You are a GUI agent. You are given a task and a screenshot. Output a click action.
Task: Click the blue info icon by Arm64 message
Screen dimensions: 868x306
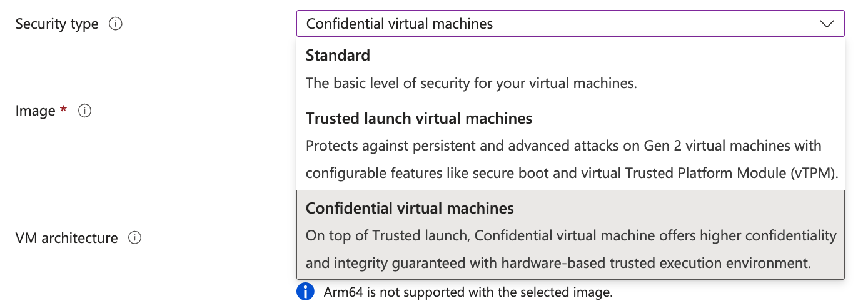pyautogui.click(x=305, y=291)
